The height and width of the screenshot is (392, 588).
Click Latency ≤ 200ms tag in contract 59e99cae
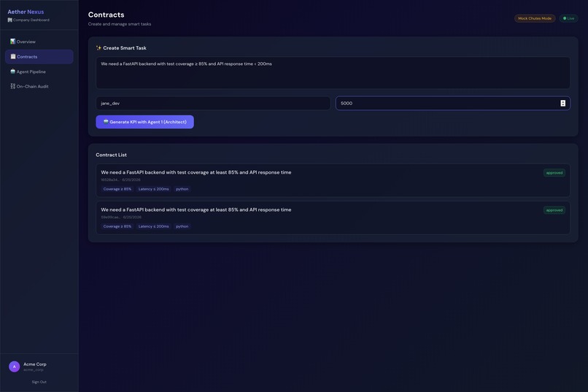(153, 226)
